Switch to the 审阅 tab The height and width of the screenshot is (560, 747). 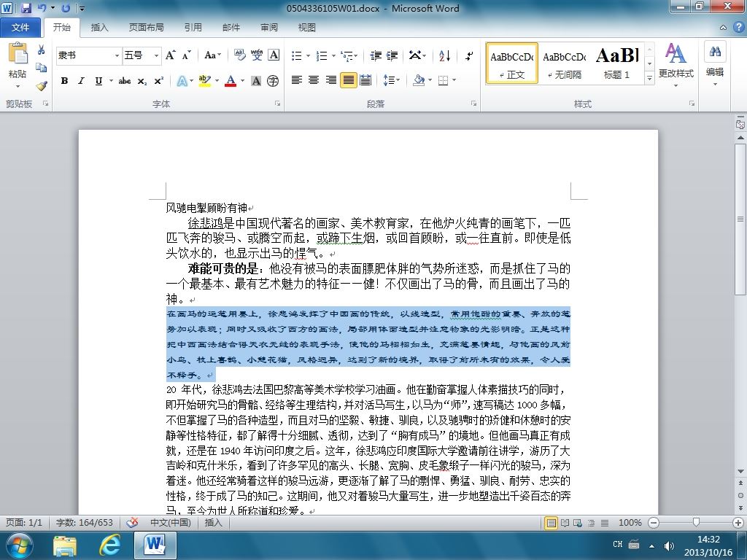click(x=269, y=28)
